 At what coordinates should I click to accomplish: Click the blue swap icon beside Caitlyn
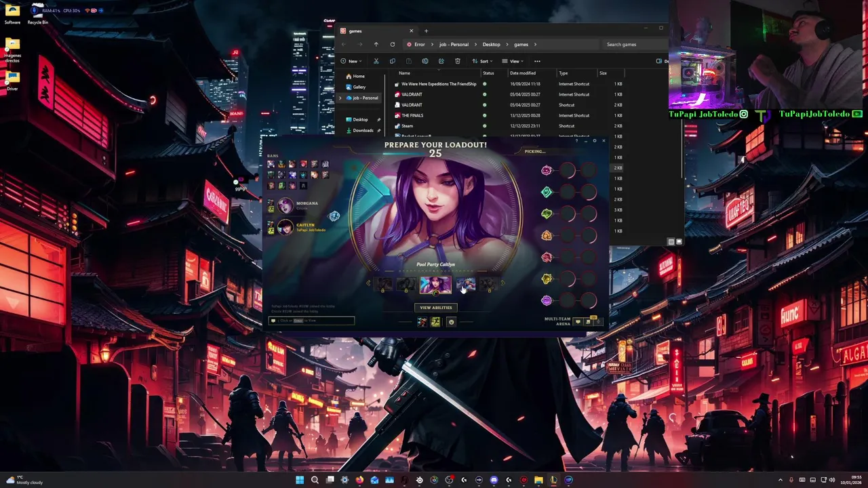[x=334, y=216]
